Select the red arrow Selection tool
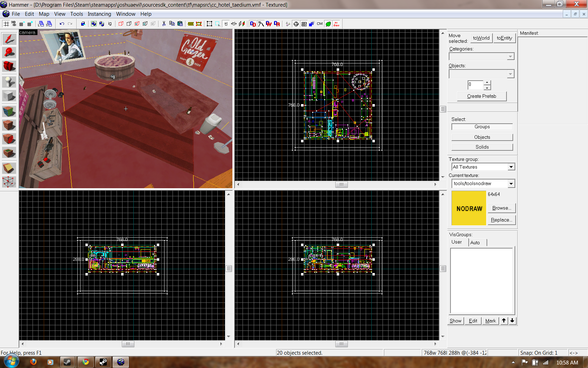This screenshot has width=588, height=368. [9, 39]
